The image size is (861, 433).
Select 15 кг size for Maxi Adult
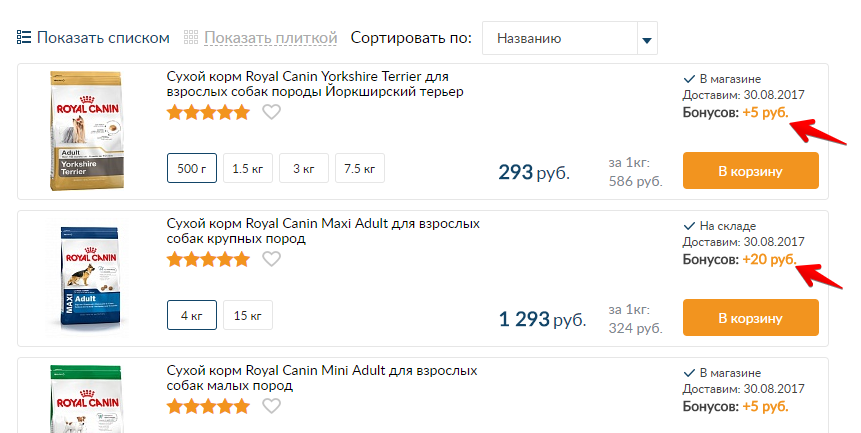(247, 316)
